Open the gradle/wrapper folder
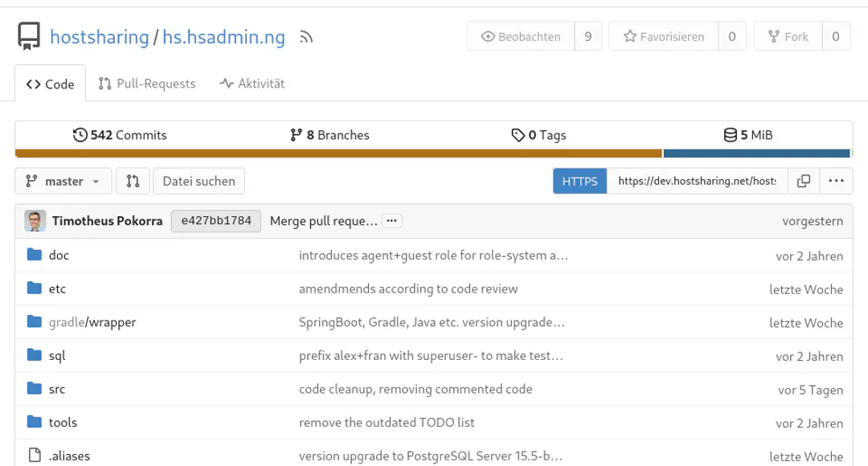This screenshot has width=868, height=466. 92,322
